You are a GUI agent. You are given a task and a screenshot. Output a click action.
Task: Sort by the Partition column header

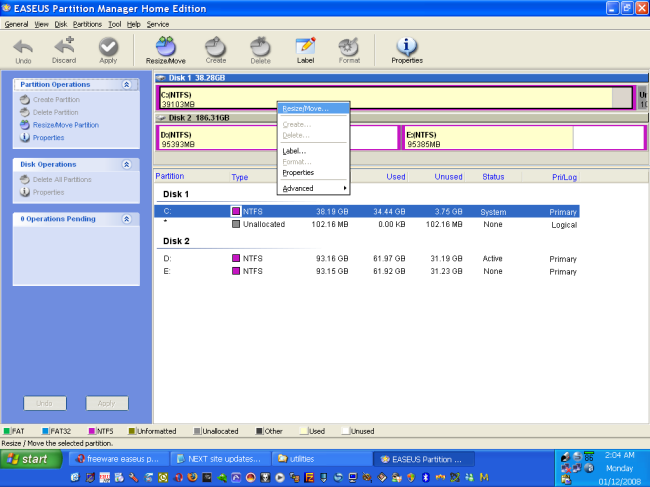[170, 176]
